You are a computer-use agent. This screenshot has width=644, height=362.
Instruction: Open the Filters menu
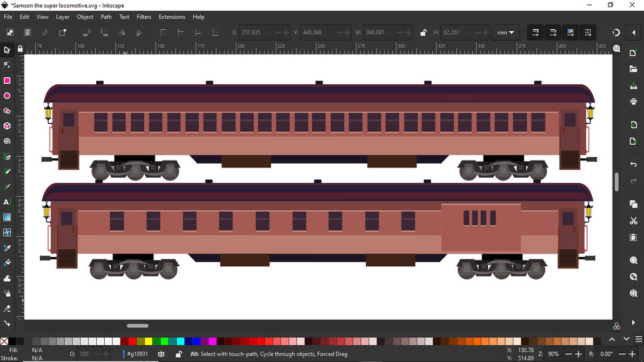[x=144, y=17]
